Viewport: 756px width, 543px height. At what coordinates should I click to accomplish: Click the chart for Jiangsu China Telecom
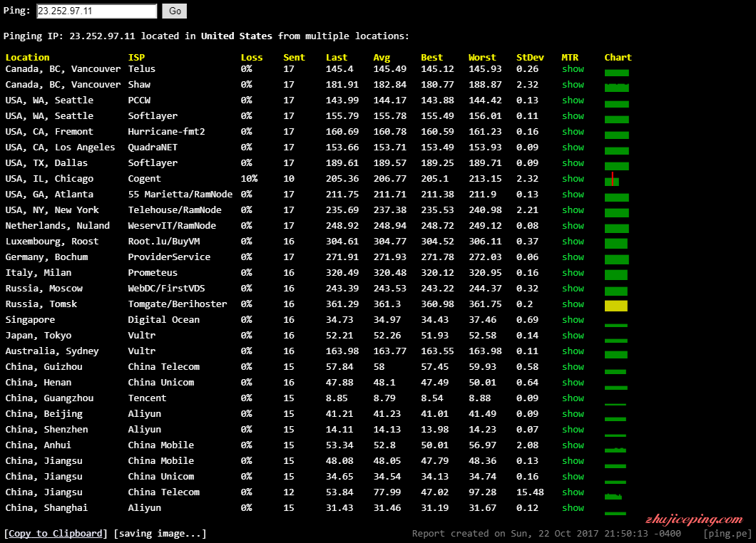point(613,496)
